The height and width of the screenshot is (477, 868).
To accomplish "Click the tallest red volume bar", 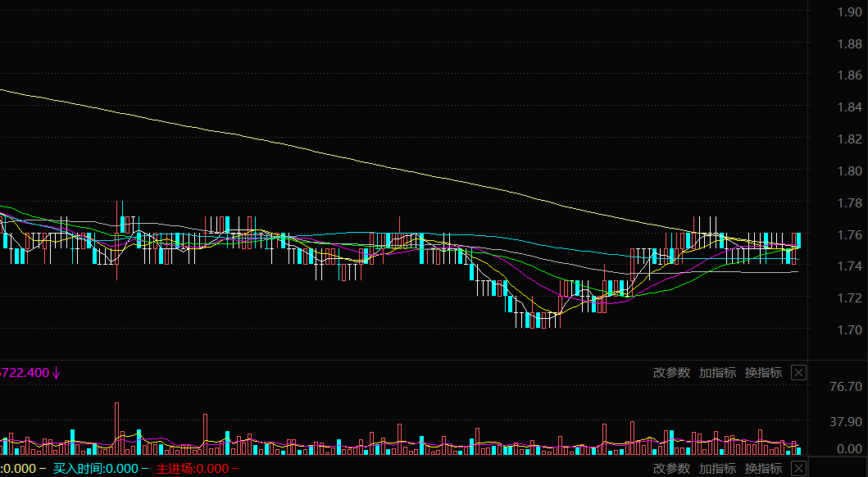I will (117, 428).
